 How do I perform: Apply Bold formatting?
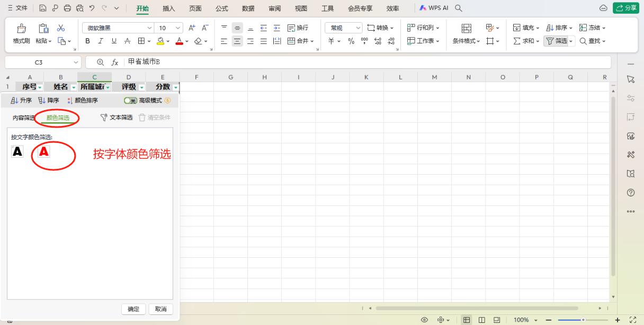[87, 41]
